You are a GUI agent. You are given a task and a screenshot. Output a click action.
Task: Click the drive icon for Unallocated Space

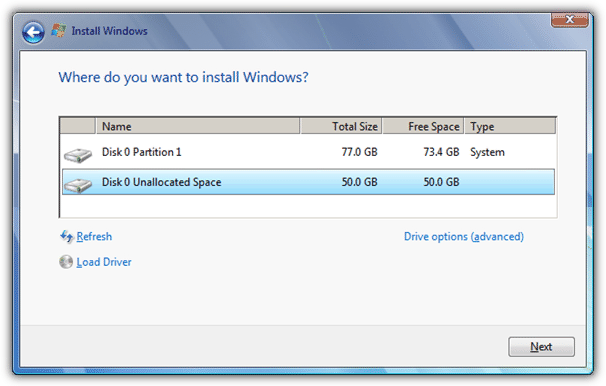click(x=78, y=185)
